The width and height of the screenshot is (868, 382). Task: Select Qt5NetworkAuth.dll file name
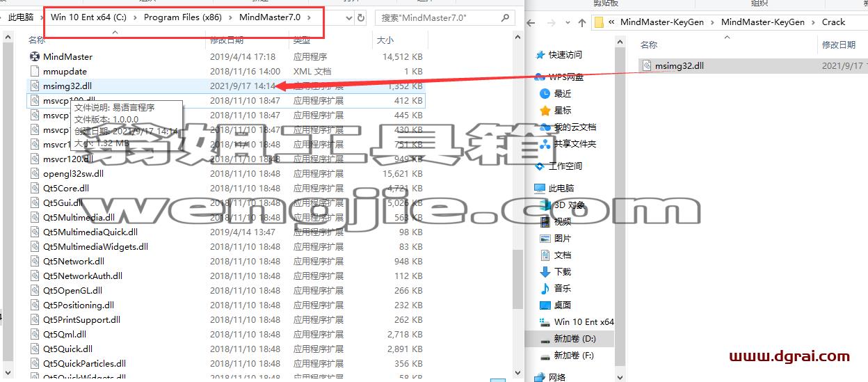coord(83,276)
